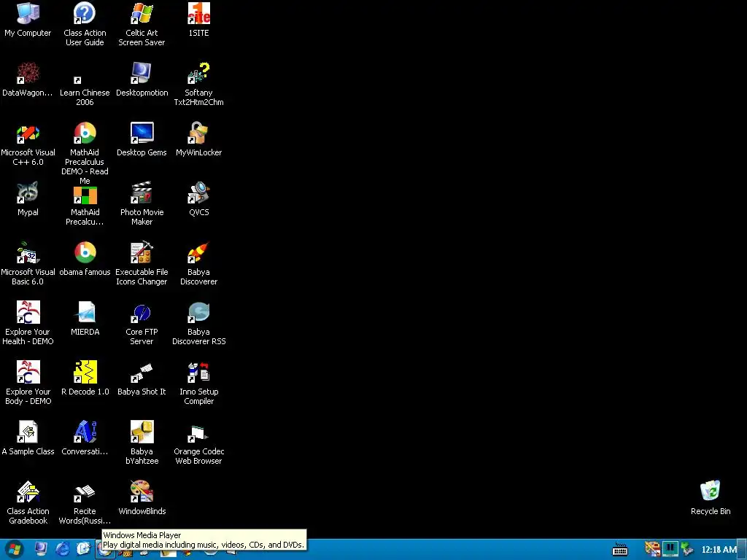The height and width of the screenshot is (560, 747).
Task: Open the Recite Words(Russi... shortcut
Action: click(85, 492)
